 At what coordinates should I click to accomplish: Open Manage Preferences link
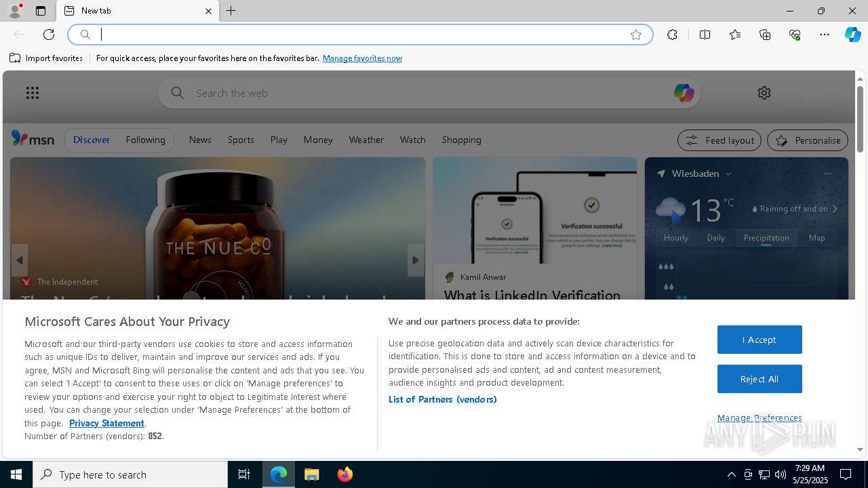(x=759, y=418)
